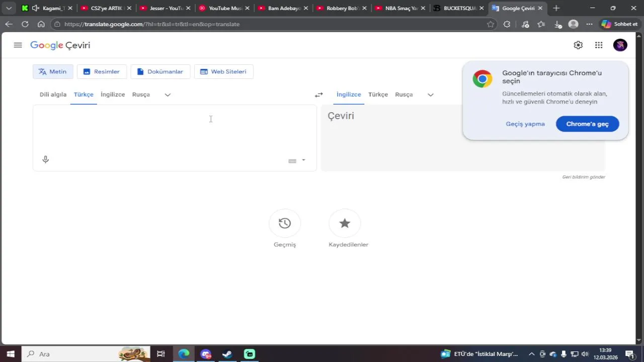This screenshot has width=644, height=362.
Task: Expand the source language list chevron
Action: [x=168, y=95]
